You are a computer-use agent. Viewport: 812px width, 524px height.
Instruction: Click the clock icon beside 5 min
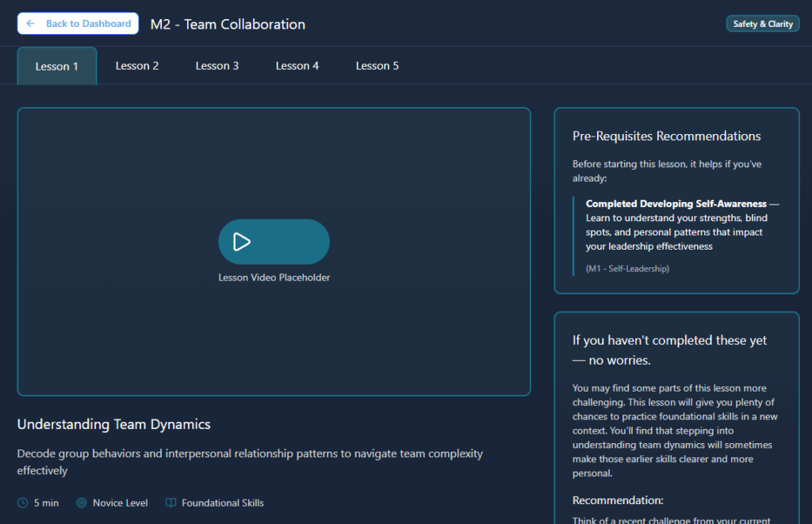point(22,503)
